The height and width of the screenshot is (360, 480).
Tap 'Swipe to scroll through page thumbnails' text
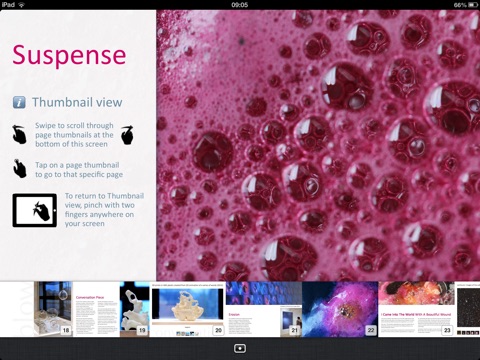pos(74,135)
